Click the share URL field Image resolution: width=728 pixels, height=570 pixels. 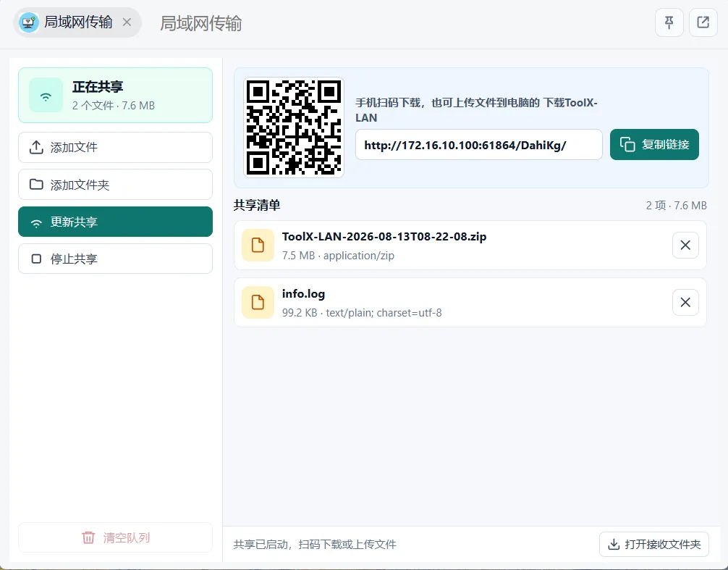point(478,145)
